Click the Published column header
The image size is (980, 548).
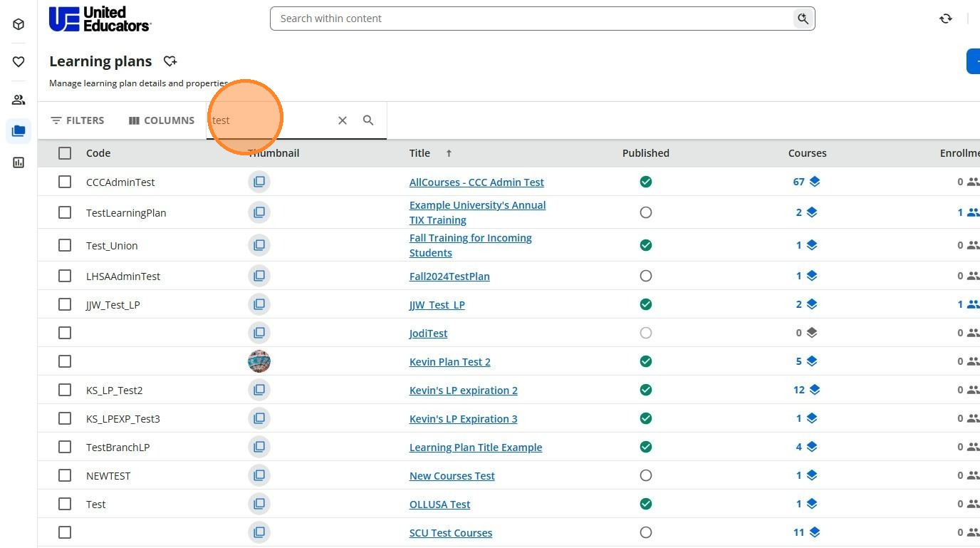[x=646, y=153]
